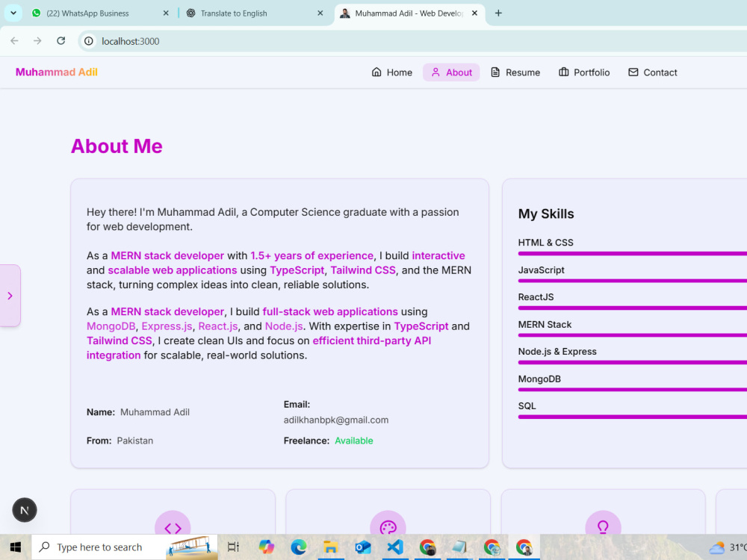Image resolution: width=747 pixels, height=560 pixels.
Task: Launch Copilot from the taskbar
Action: click(x=267, y=547)
